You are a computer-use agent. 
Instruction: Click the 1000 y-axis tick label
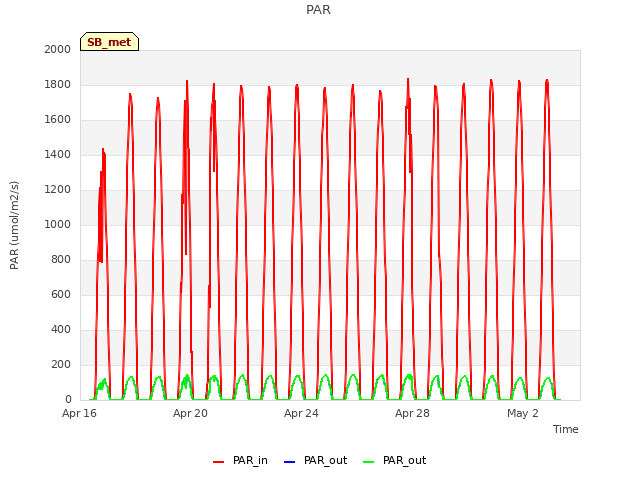pos(58,224)
